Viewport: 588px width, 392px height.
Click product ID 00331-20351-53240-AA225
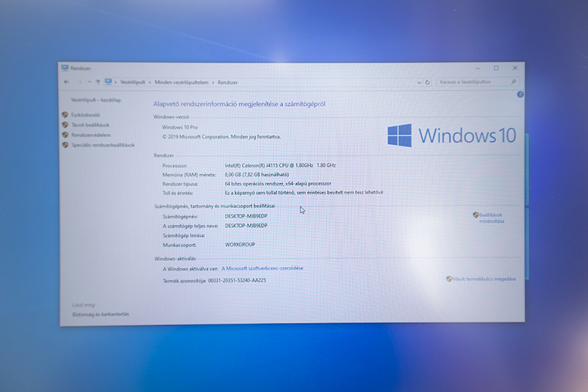pyautogui.click(x=237, y=280)
